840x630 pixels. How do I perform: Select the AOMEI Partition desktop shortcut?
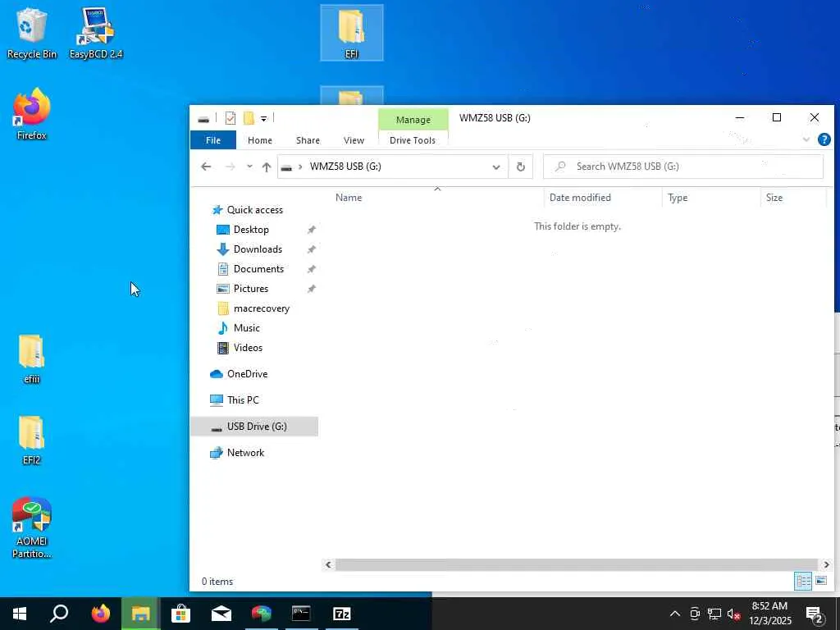point(32,527)
